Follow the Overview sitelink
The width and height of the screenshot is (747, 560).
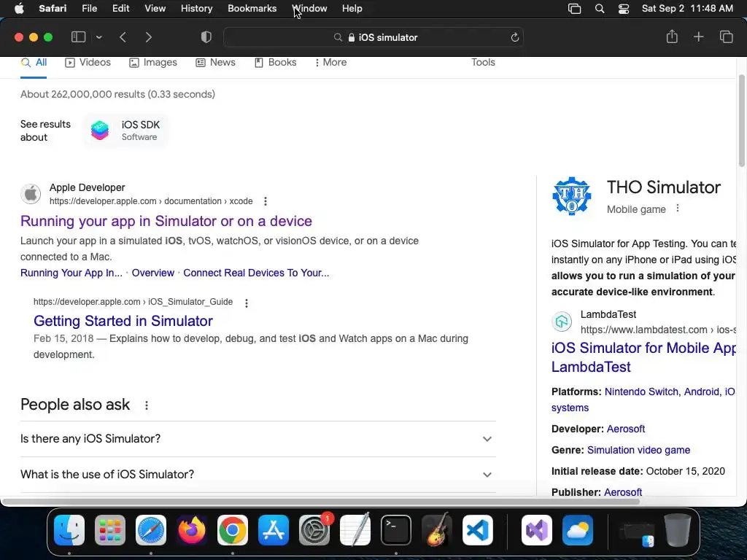[x=153, y=273]
